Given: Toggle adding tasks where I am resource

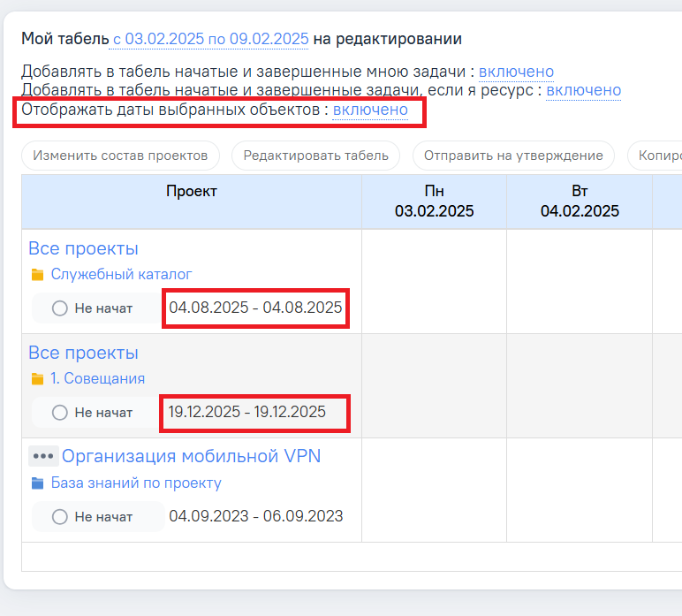Looking at the screenshot, I should 584,90.
